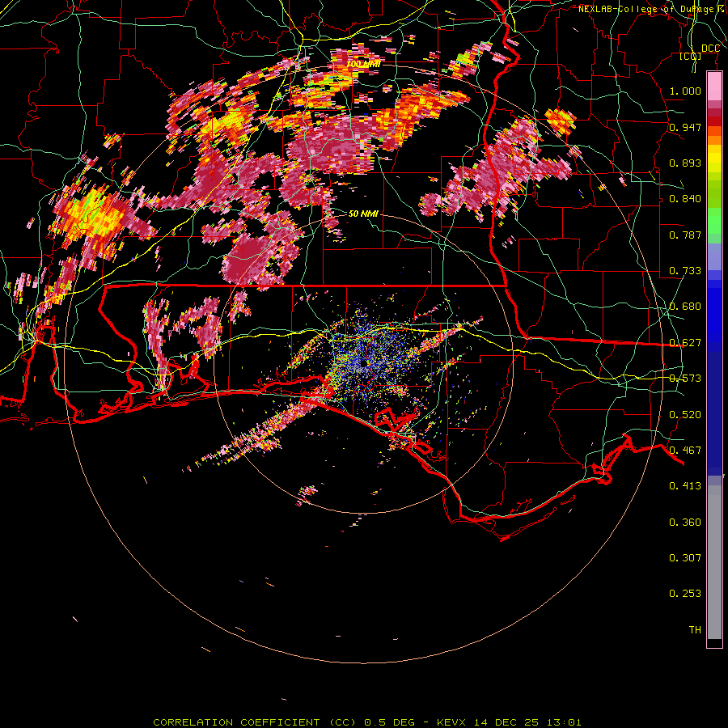728x728 pixels.
Task: Select the 0.573 scale value
Action: coord(685,379)
